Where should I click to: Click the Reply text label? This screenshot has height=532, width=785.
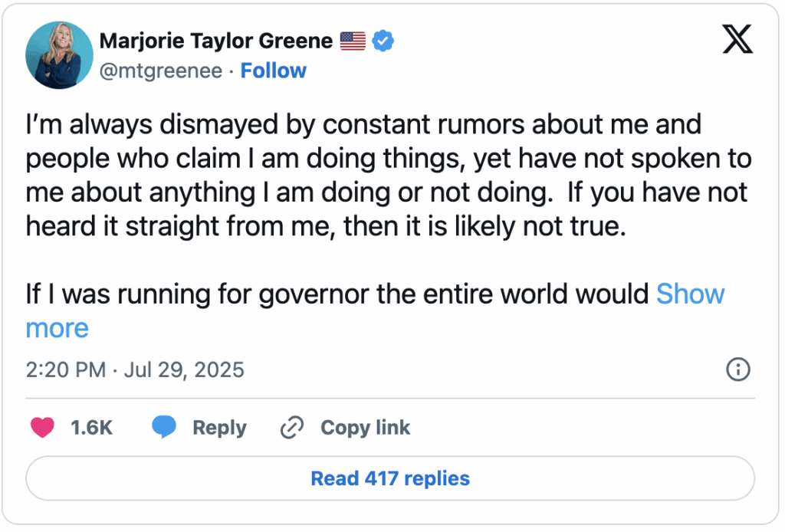point(219,428)
